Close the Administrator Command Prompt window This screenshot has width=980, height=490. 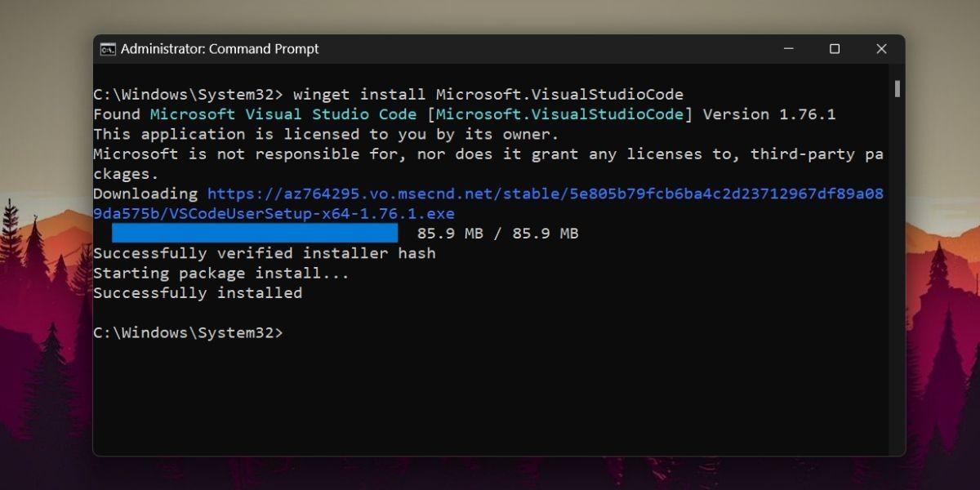[881, 49]
